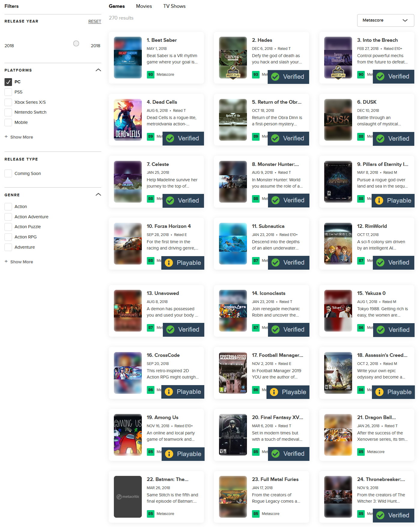Open the Celeste cover thumbnail
This screenshot has width=420, height=527.
point(128,182)
